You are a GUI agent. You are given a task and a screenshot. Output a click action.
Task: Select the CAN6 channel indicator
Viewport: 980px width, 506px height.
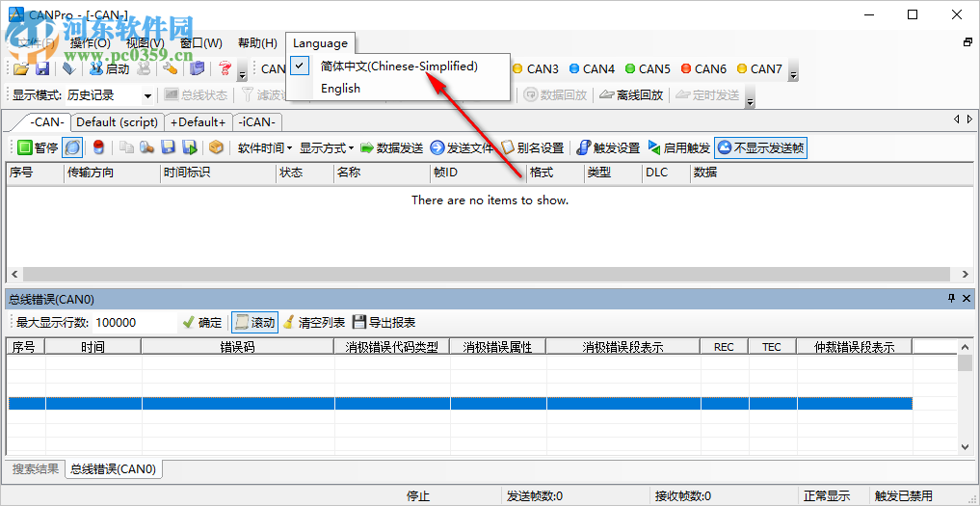(703, 68)
